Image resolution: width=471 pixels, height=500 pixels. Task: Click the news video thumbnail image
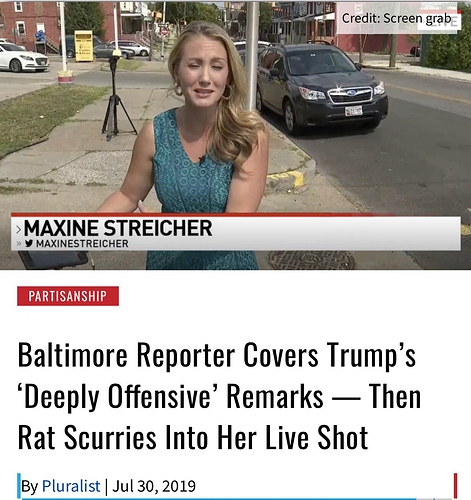click(235, 135)
